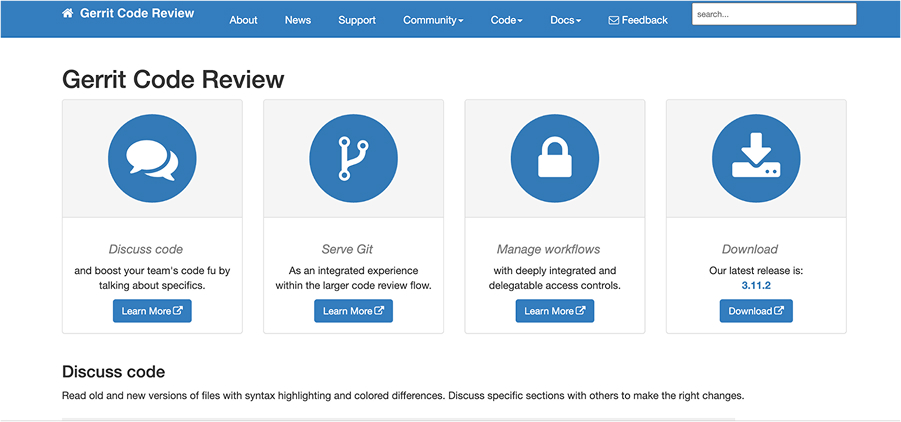
Task: Open the Support page
Action: [357, 20]
